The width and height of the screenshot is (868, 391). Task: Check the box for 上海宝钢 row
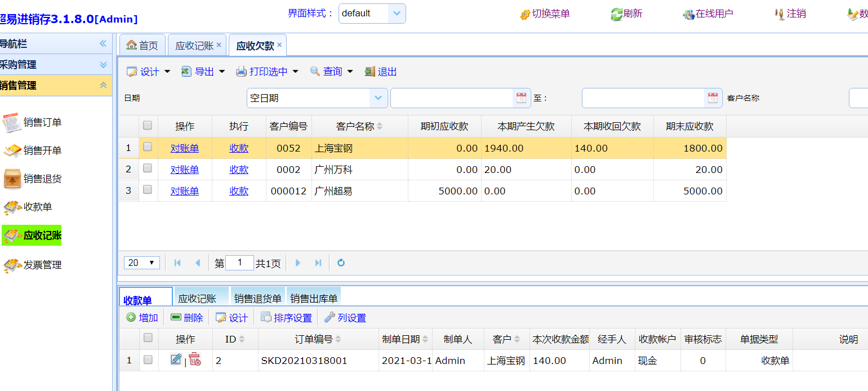coord(148,147)
